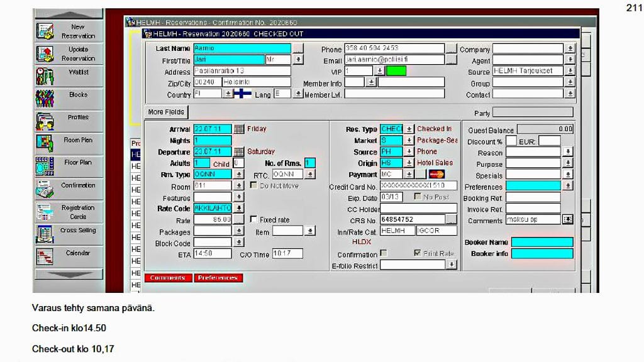Click the Booker Name field
644x362 pixels.
[542, 242]
